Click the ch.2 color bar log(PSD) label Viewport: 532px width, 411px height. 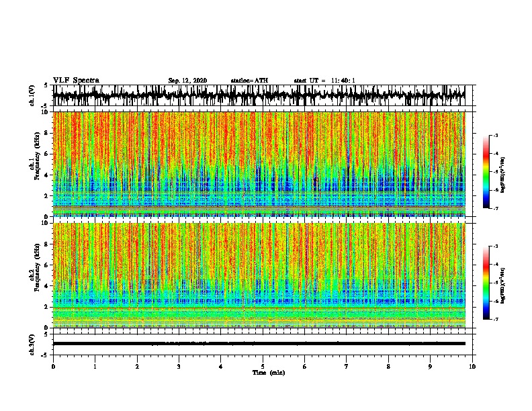click(503, 285)
